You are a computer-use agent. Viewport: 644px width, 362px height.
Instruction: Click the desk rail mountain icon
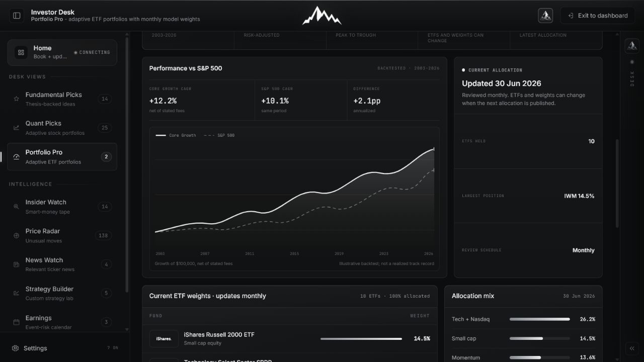pos(632,46)
